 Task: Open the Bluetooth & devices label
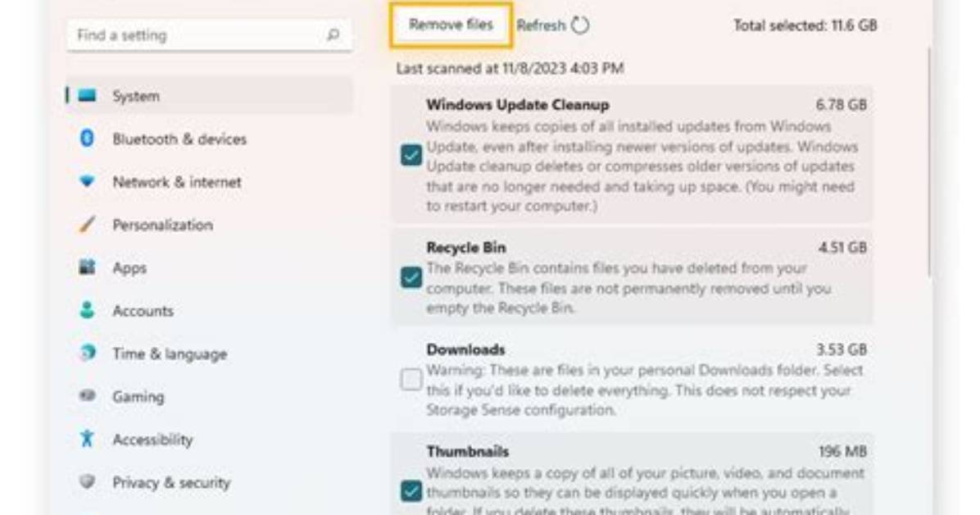click(x=179, y=139)
